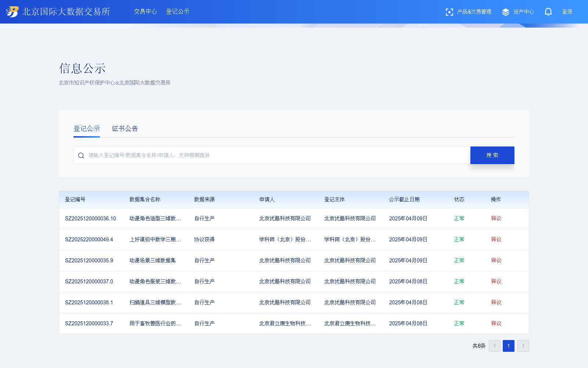The width and height of the screenshot is (588, 368).
Task: Click the Beijing Big Data Exchange logo icon
Action: tap(12, 12)
